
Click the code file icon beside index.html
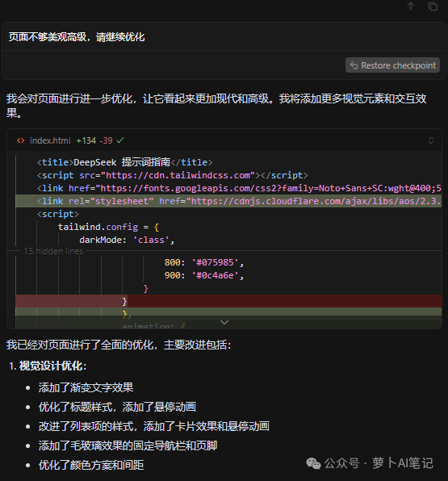click(21, 140)
